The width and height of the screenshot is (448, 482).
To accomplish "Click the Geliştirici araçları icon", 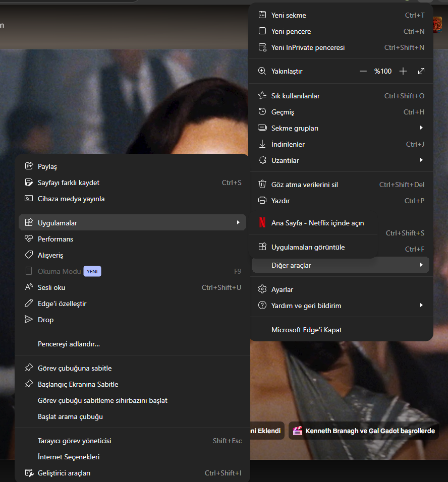I will [x=29, y=473].
